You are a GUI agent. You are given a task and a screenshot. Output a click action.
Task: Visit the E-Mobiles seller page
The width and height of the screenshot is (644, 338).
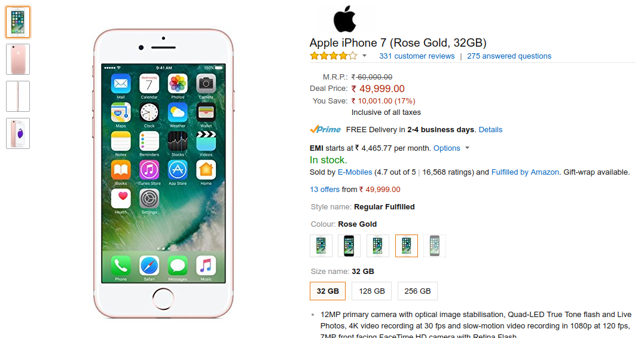(x=355, y=172)
